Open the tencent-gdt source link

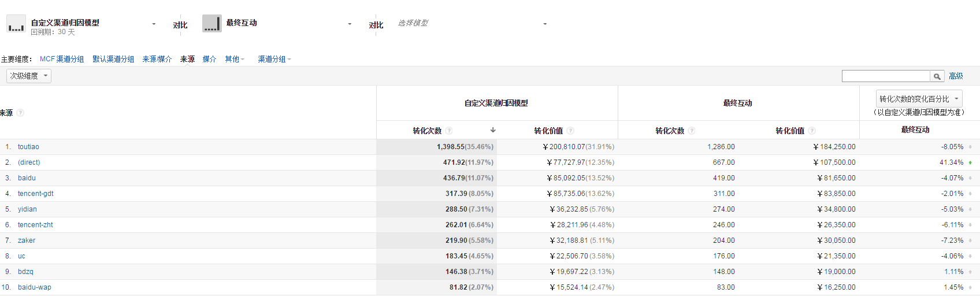pyautogui.click(x=35, y=194)
